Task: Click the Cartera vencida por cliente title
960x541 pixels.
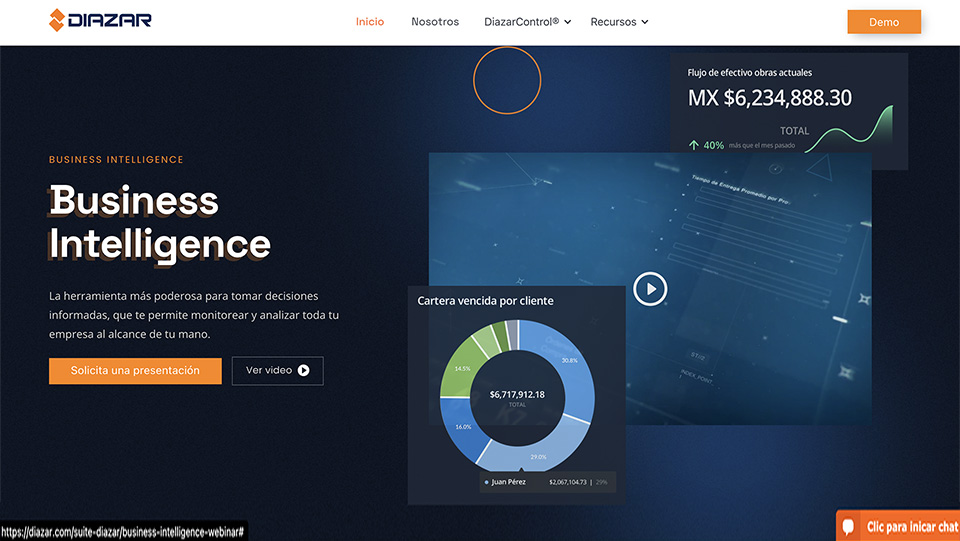Action: [x=486, y=301]
